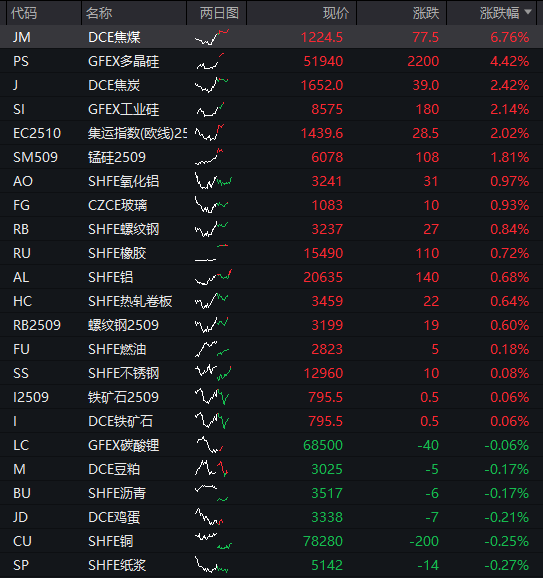Screen dimensions: 543x578
Task: Click the -0.27% change percentage
Action: 507,565
